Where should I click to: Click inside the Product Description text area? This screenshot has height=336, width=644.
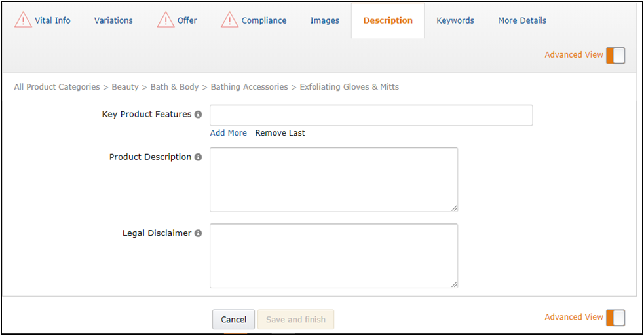pos(333,179)
